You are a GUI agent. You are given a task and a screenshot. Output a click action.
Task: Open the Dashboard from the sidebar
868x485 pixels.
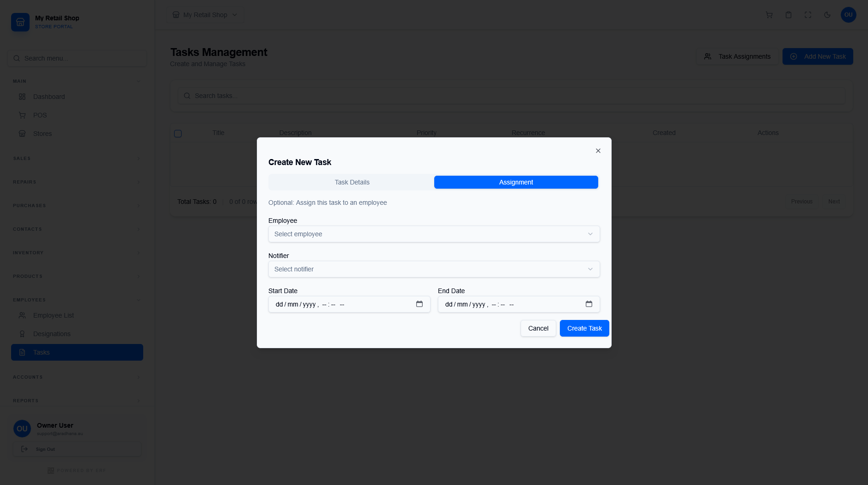coord(49,97)
